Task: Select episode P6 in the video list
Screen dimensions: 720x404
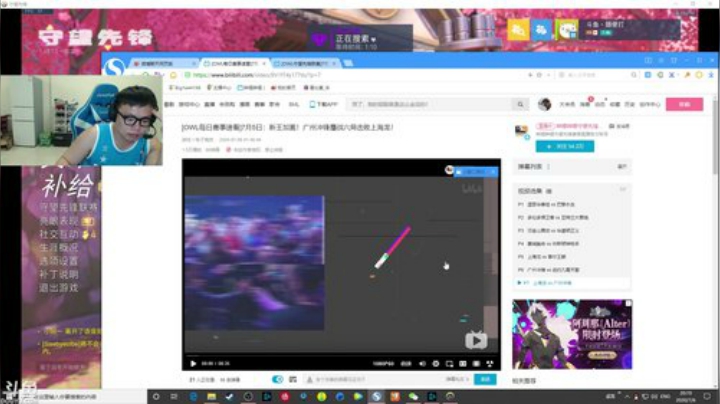Action: click(571, 270)
